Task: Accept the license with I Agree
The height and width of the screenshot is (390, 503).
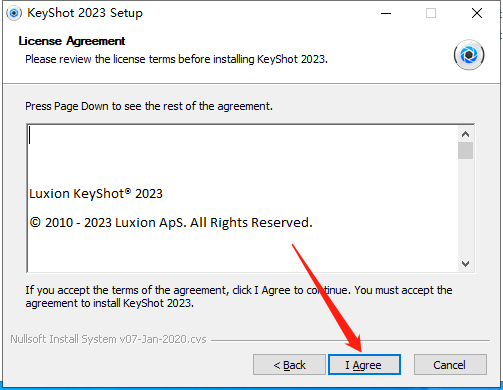Action: [x=364, y=365]
